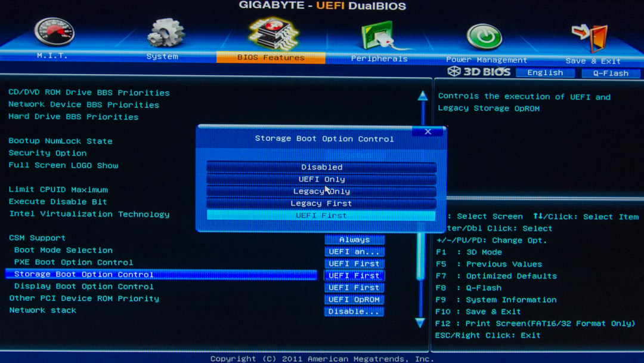Click the F5 Previous Values help line

pos(489,264)
